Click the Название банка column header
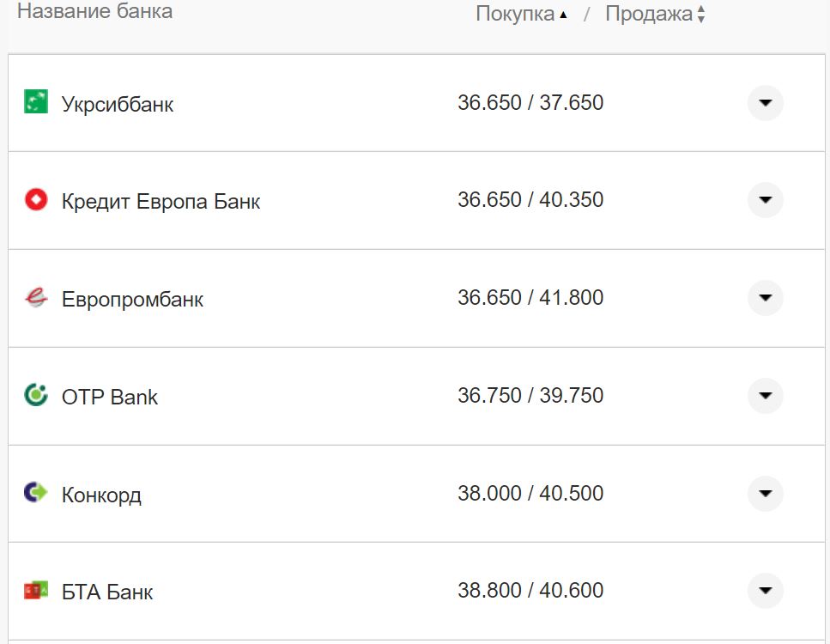This screenshot has height=644, width=830. pyautogui.click(x=94, y=11)
